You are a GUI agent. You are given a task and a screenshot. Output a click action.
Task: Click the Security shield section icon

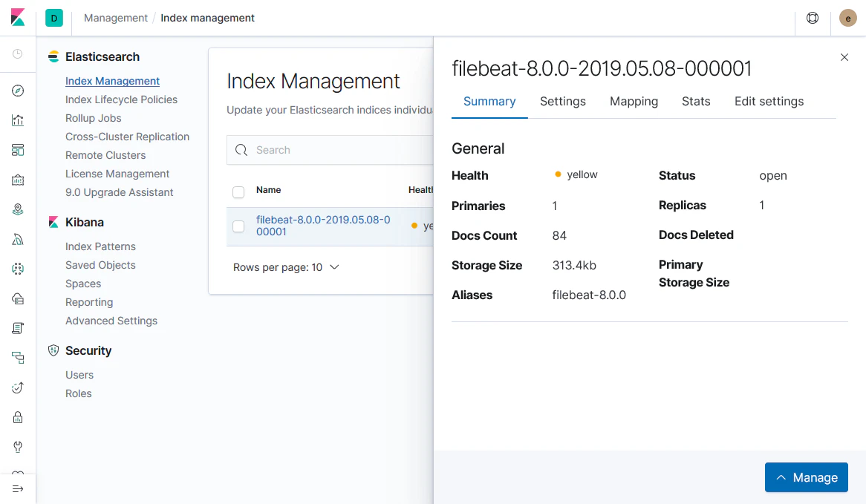click(x=53, y=350)
